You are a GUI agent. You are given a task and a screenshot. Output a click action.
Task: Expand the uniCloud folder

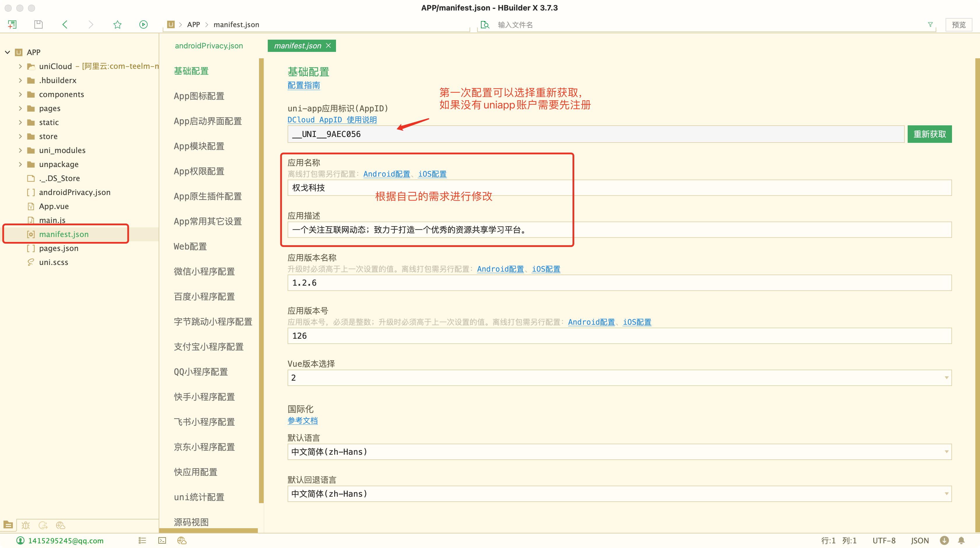pos(20,66)
